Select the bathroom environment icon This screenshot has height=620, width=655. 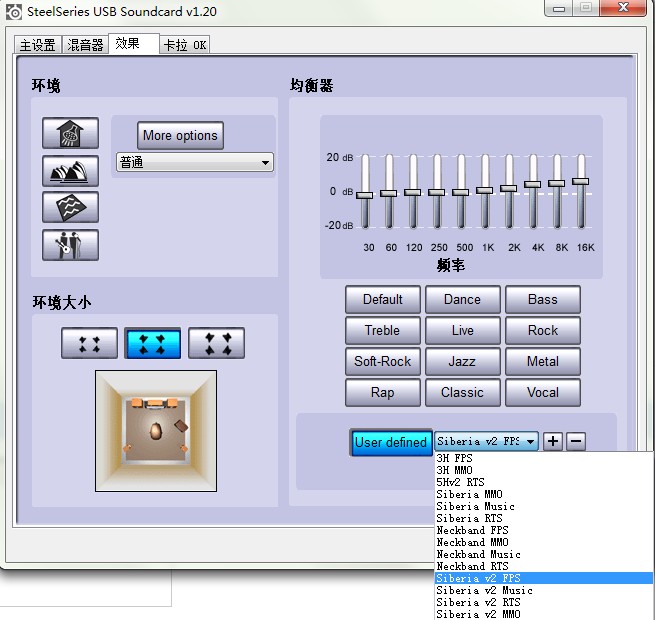click(70, 133)
